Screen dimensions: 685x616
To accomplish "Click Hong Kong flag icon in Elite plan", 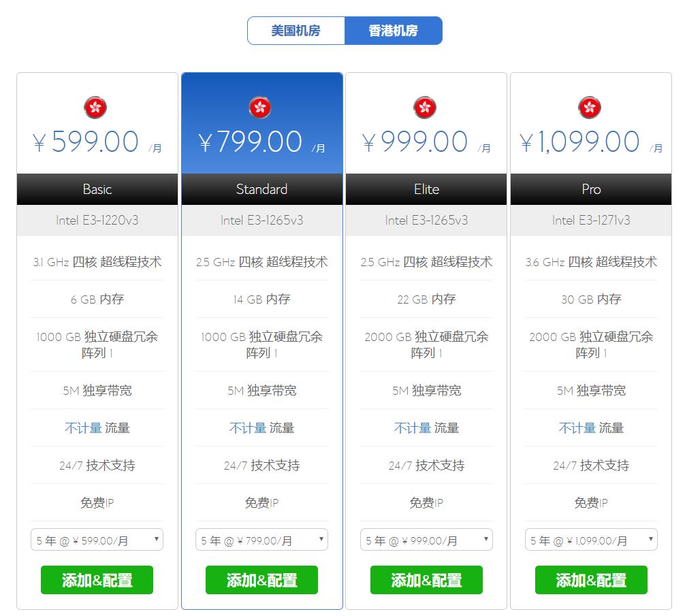I will 425,108.
